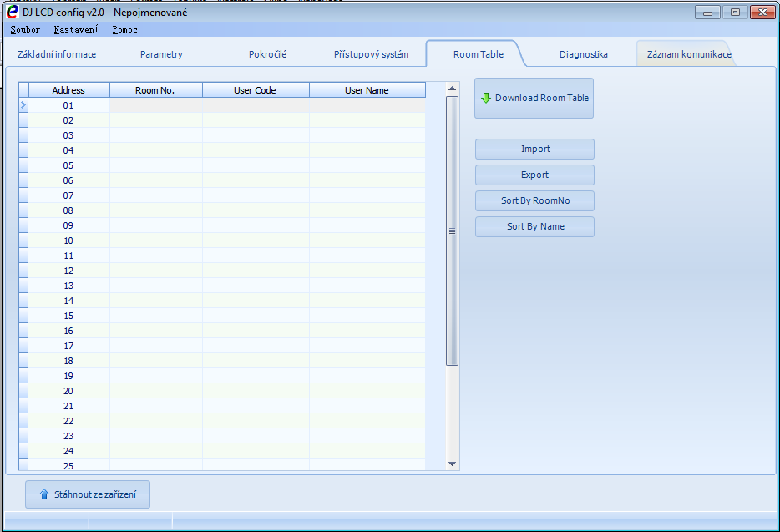Open the Diagnostika tab
This screenshot has height=532, width=780.
pyautogui.click(x=584, y=54)
